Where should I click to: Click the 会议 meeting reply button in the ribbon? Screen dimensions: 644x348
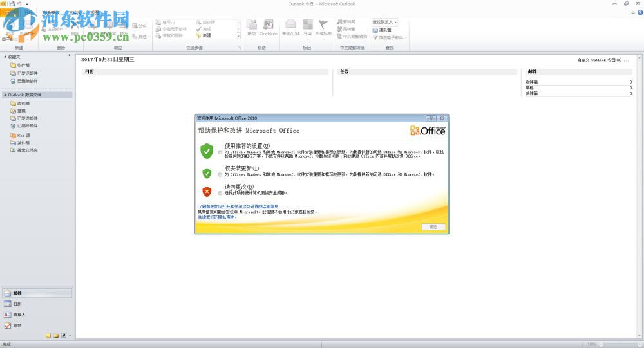(139, 26)
